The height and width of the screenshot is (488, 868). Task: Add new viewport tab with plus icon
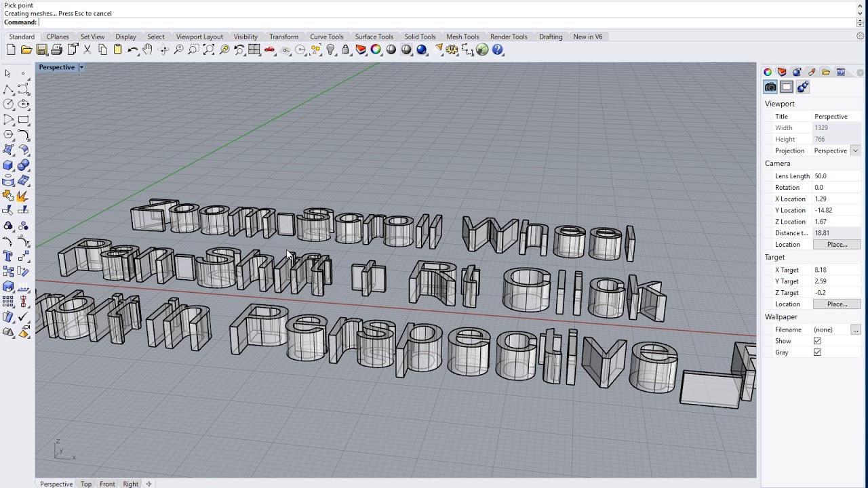point(149,484)
